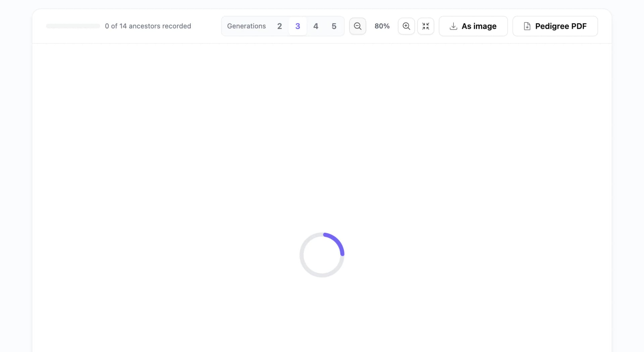Zoom out the pedigree chart
This screenshot has width=644, height=352.
(358, 26)
